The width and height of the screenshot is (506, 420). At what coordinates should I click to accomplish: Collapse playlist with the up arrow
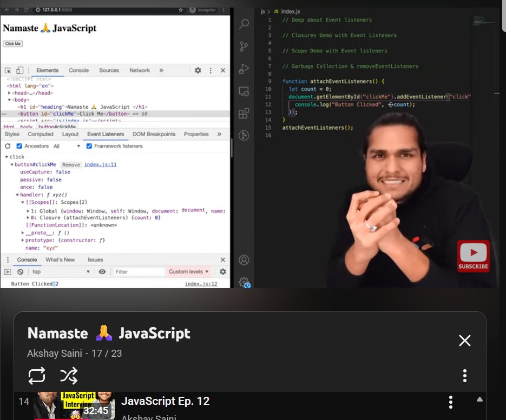pos(479,399)
